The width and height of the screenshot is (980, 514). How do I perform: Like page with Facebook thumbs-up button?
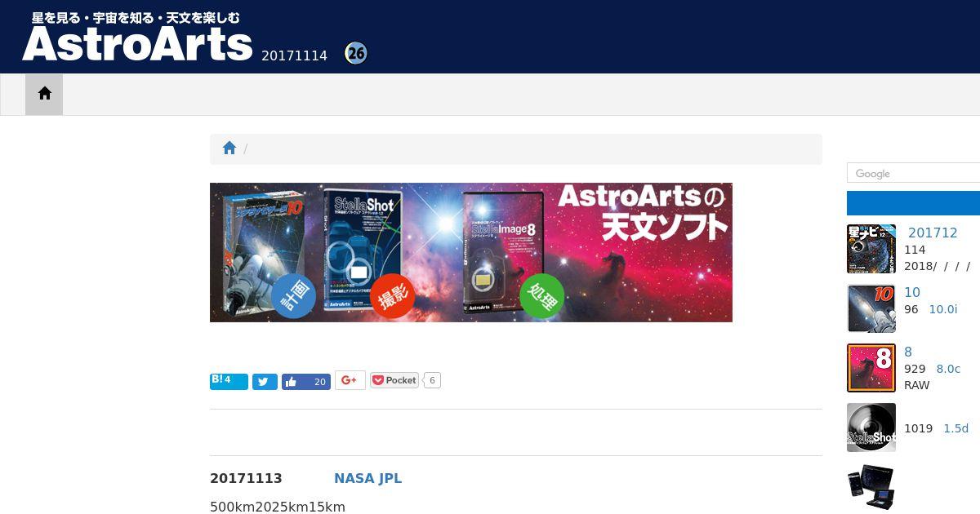pyautogui.click(x=306, y=381)
